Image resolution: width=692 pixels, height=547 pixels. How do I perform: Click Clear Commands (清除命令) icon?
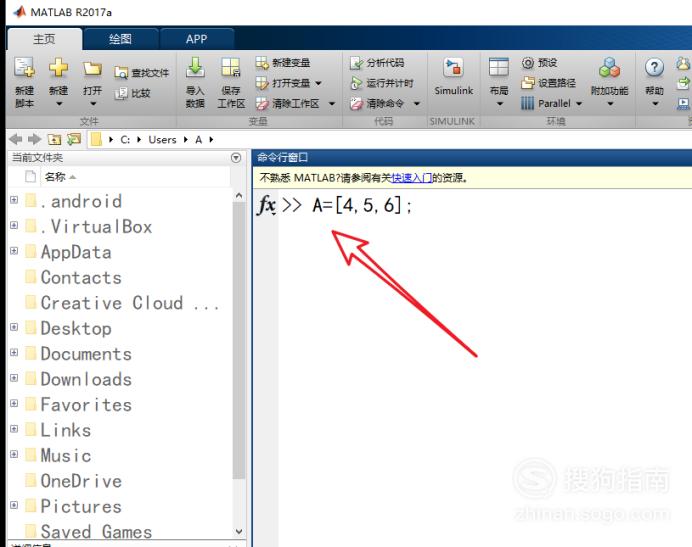click(x=356, y=104)
